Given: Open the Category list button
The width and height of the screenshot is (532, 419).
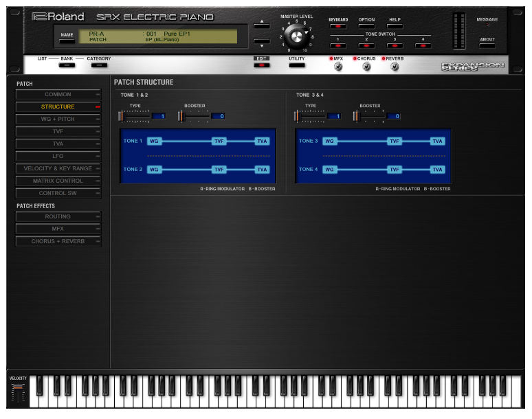Looking at the screenshot, I should 99,65.
